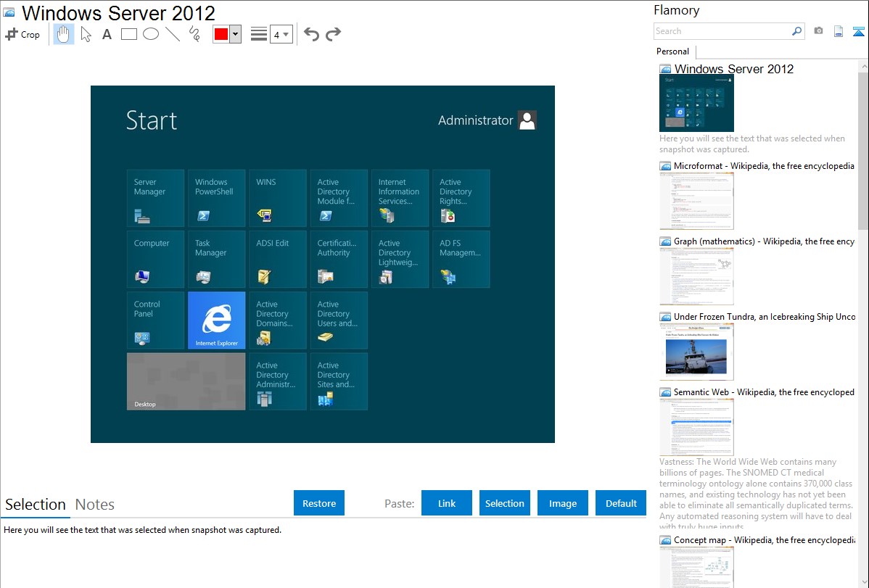Select the straight line tool
Screen dimensions: 869x588
pos(173,34)
